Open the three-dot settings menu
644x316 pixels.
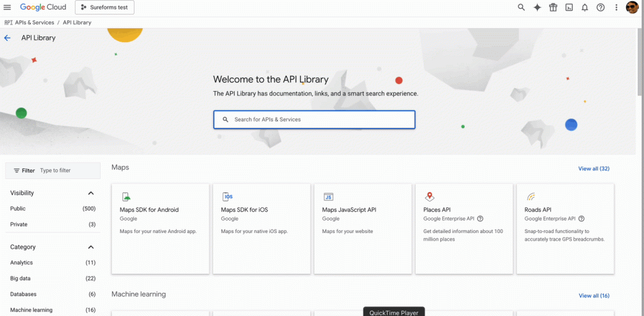[x=616, y=8]
